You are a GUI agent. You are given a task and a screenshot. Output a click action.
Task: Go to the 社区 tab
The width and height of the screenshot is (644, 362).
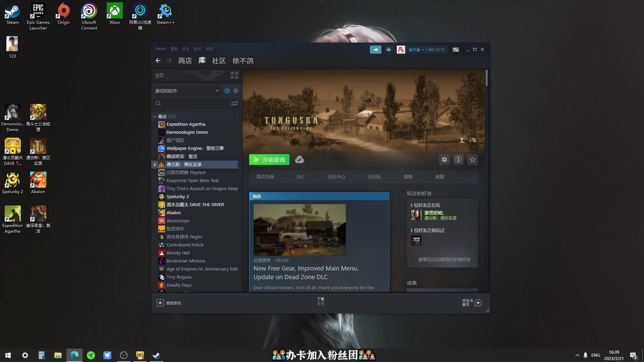click(x=219, y=61)
